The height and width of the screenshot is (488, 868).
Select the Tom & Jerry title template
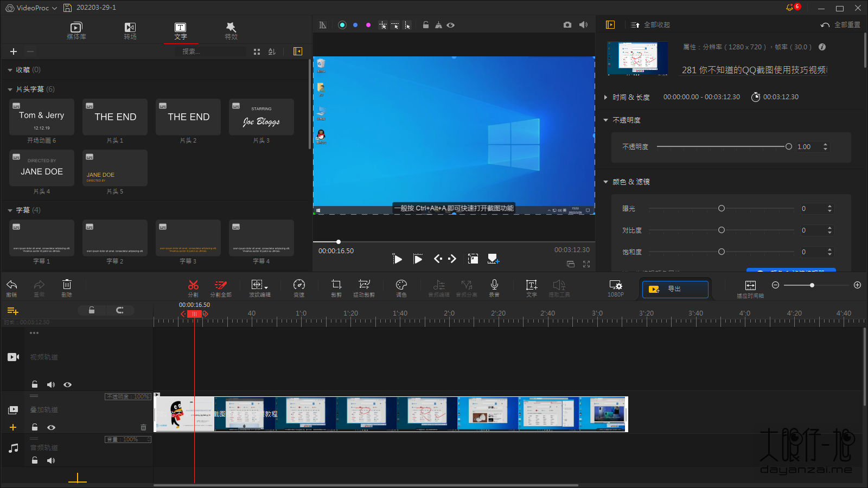42,117
